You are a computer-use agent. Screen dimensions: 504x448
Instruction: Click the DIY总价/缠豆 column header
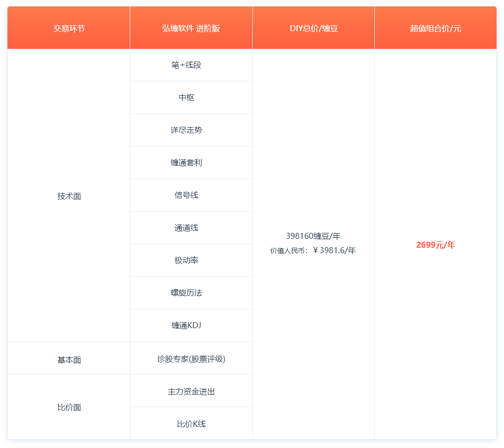pyautogui.click(x=313, y=28)
